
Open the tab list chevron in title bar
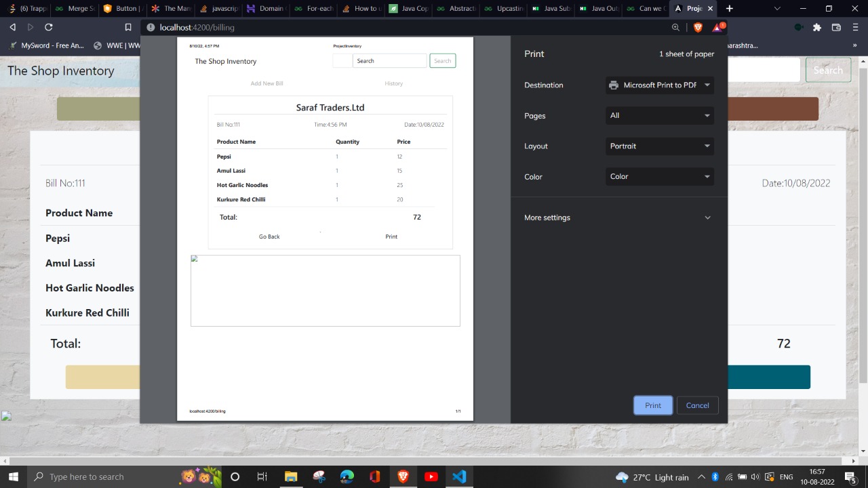(777, 9)
